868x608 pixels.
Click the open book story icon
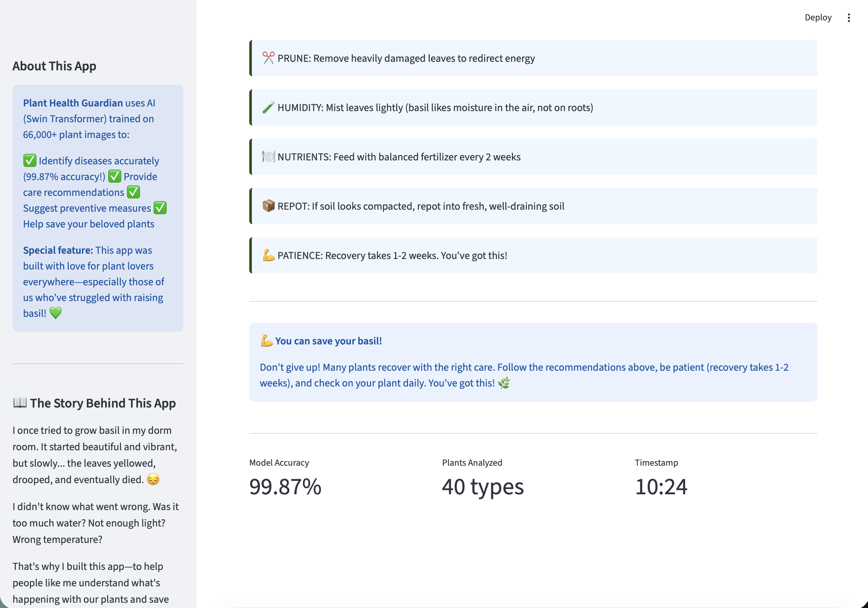tap(20, 403)
